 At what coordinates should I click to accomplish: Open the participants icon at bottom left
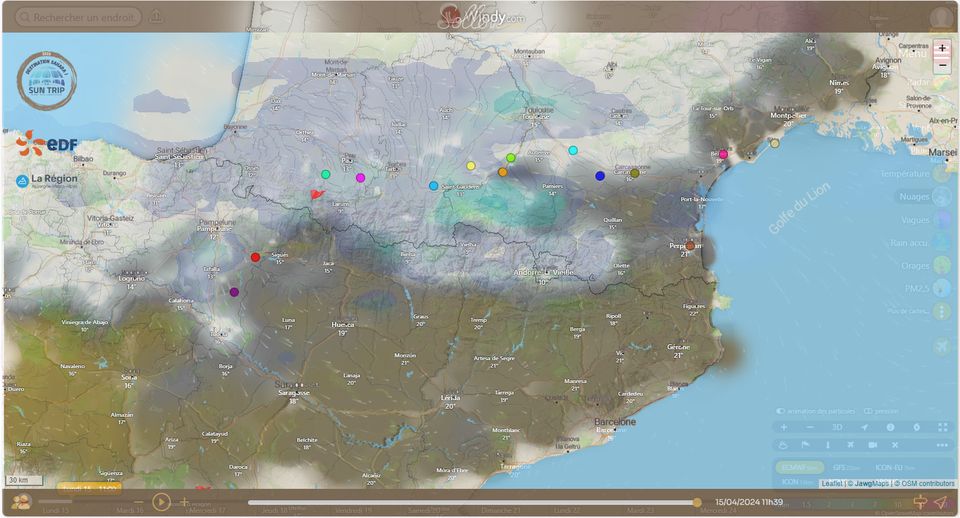(20, 502)
